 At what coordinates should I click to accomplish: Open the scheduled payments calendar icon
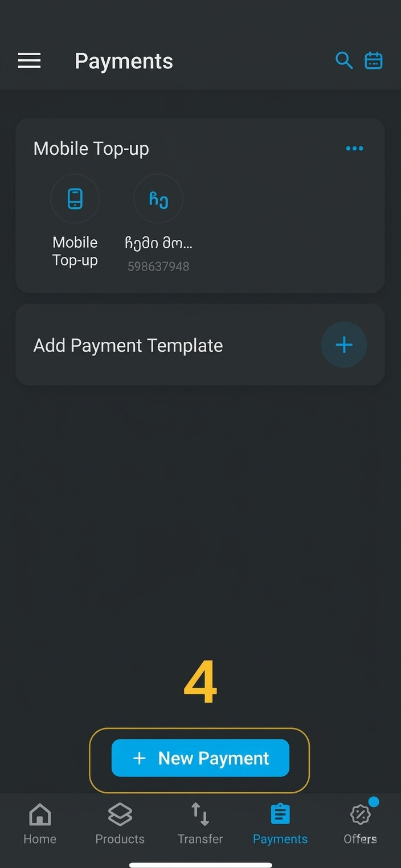(374, 60)
